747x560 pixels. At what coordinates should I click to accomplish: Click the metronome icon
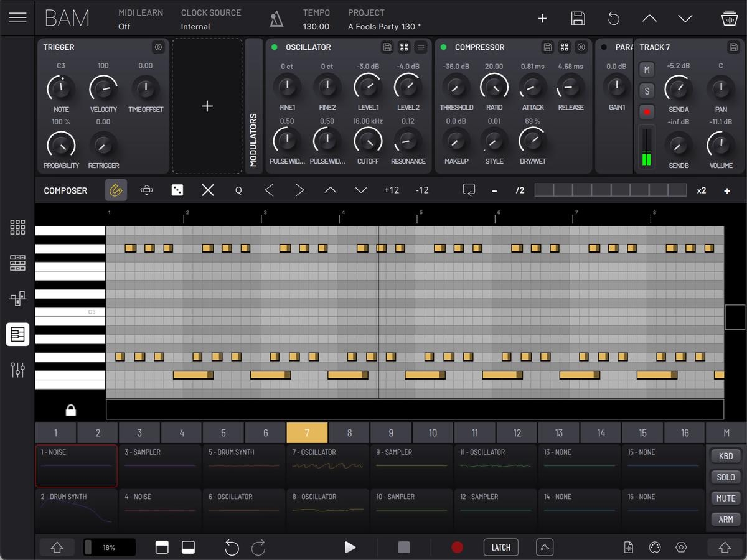click(x=276, y=19)
